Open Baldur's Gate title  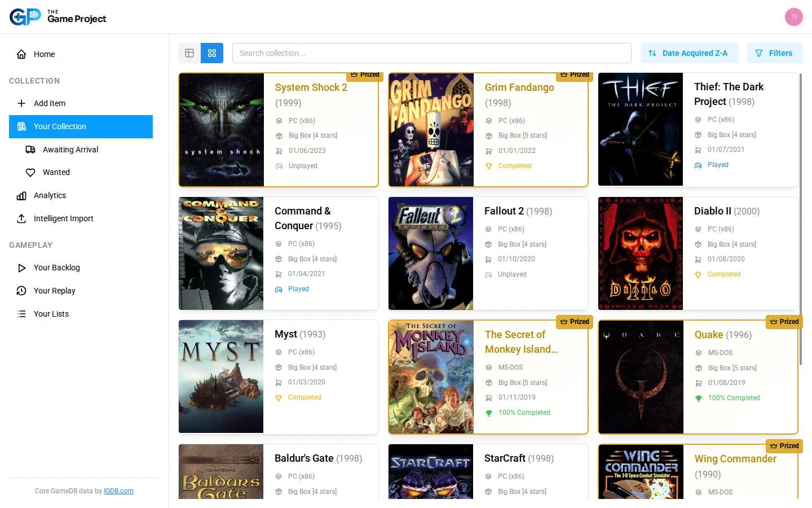(x=304, y=458)
